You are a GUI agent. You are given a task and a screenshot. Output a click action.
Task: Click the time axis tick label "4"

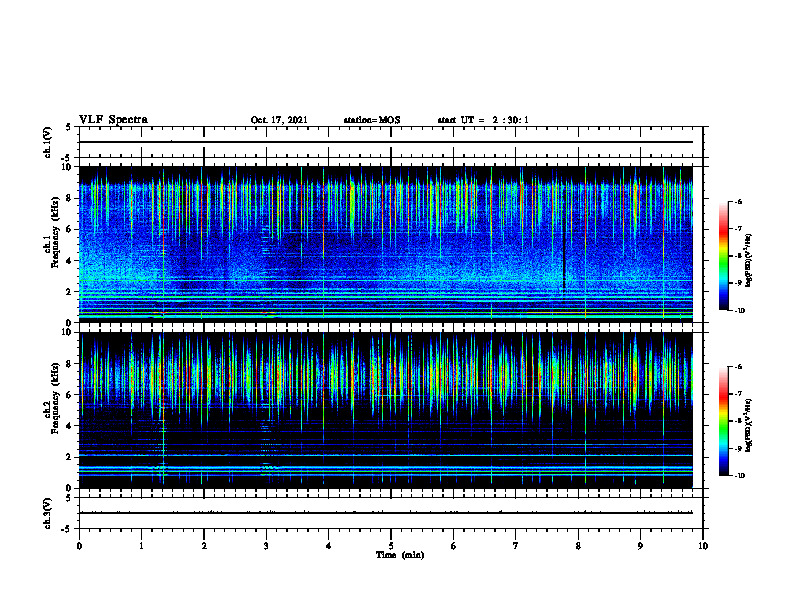point(329,546)
